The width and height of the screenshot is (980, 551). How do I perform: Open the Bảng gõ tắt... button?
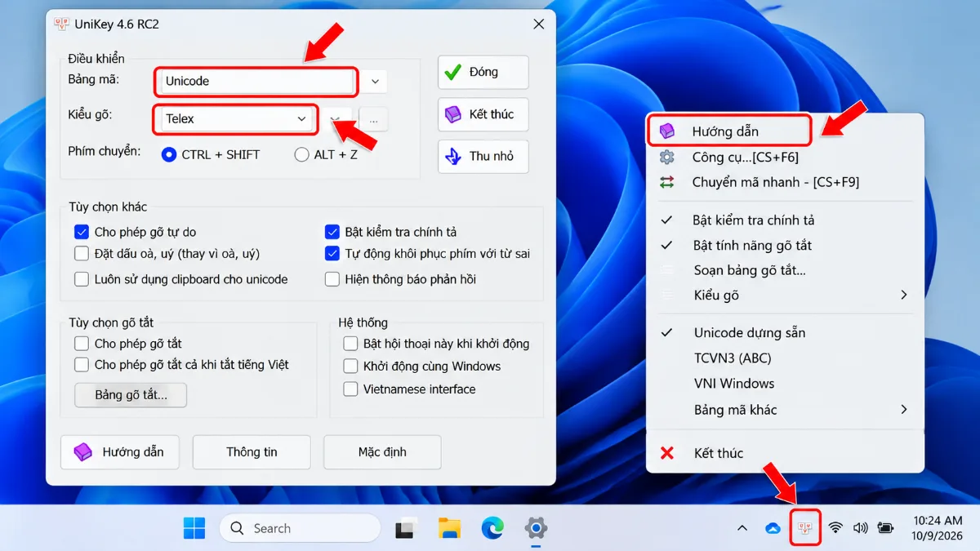point(131,395)
